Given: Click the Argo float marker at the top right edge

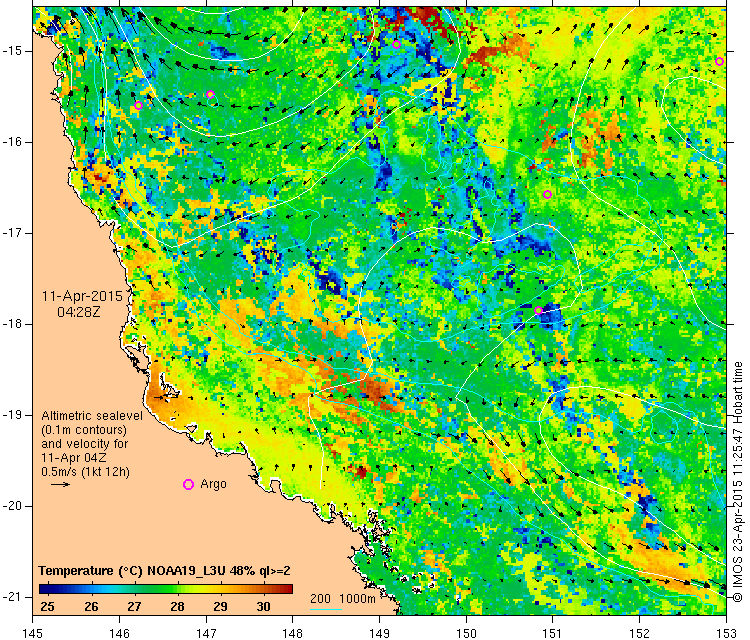Looking at the screenshot, I should point(719,61).
